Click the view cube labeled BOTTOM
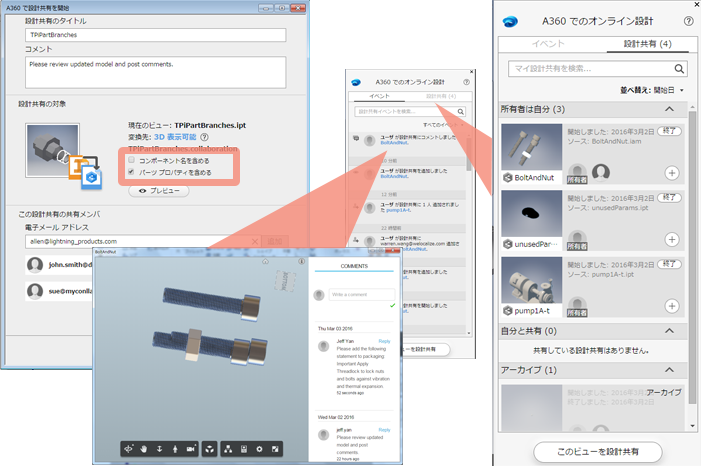Image resolution: width=701 pixels, height=467 pixels. click(285, 281)
